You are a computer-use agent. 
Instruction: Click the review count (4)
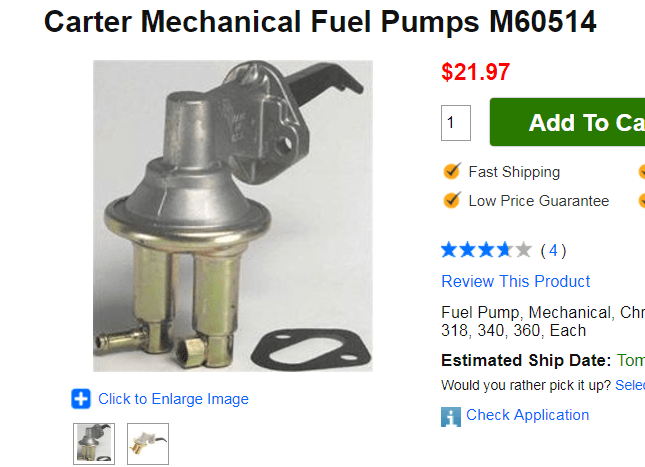pos(553,250)
